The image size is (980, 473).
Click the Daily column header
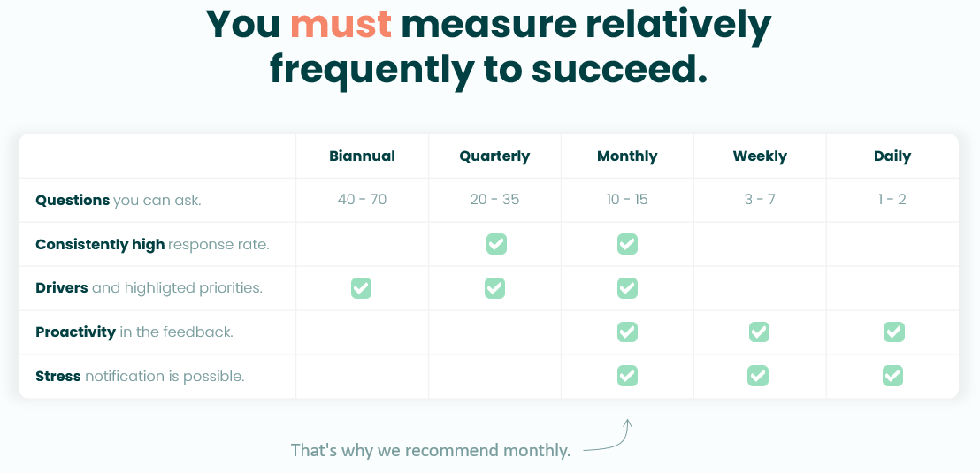[x=892, y=156]
